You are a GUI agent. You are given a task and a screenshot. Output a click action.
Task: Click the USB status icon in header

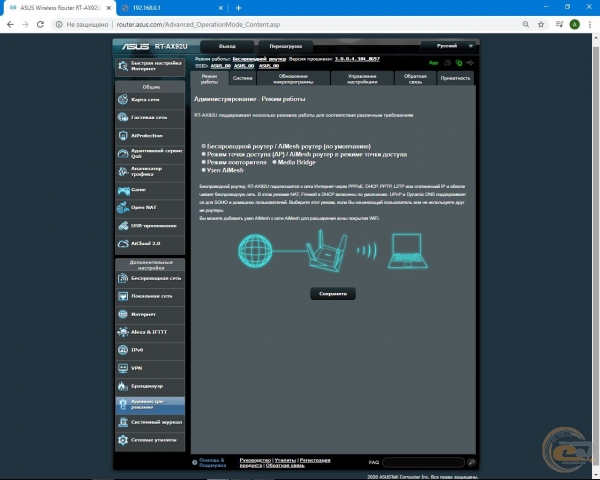tap(470, 63)
